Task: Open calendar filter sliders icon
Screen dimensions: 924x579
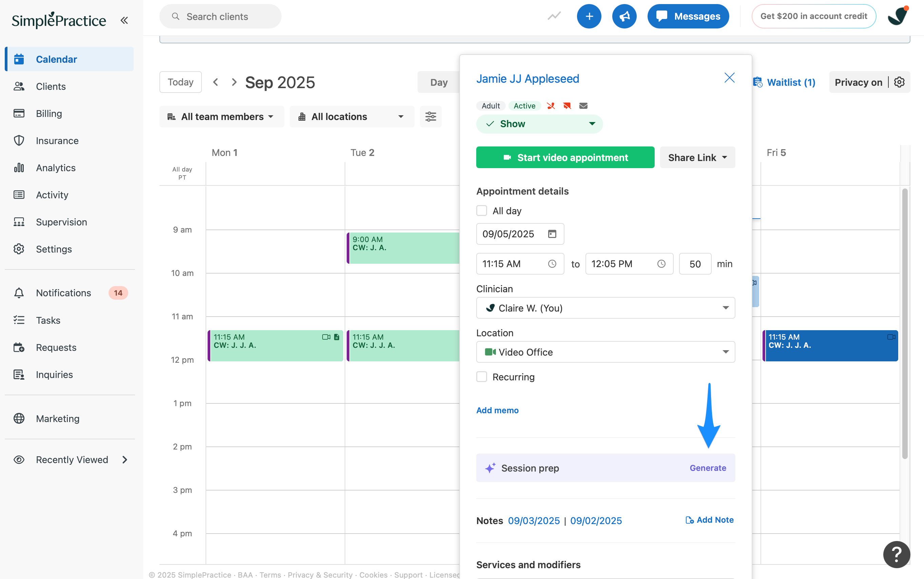Action: coord(430,116)
